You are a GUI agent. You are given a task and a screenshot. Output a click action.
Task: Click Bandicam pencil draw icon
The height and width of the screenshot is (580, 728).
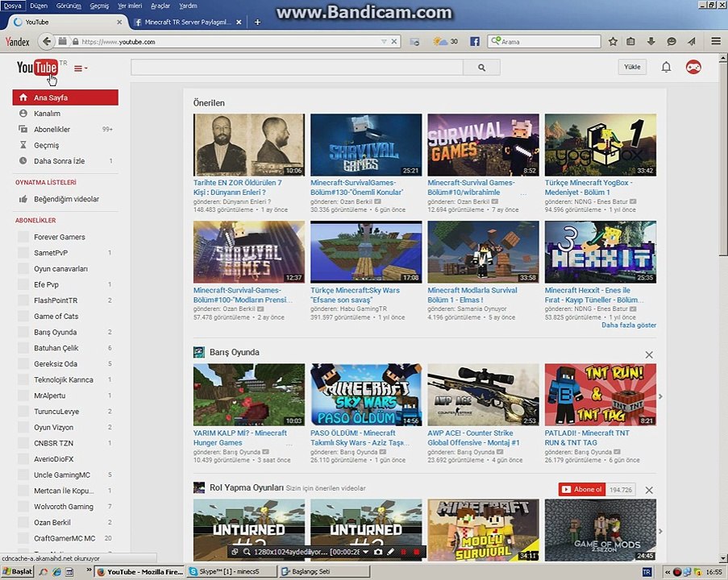click(390, 552)
